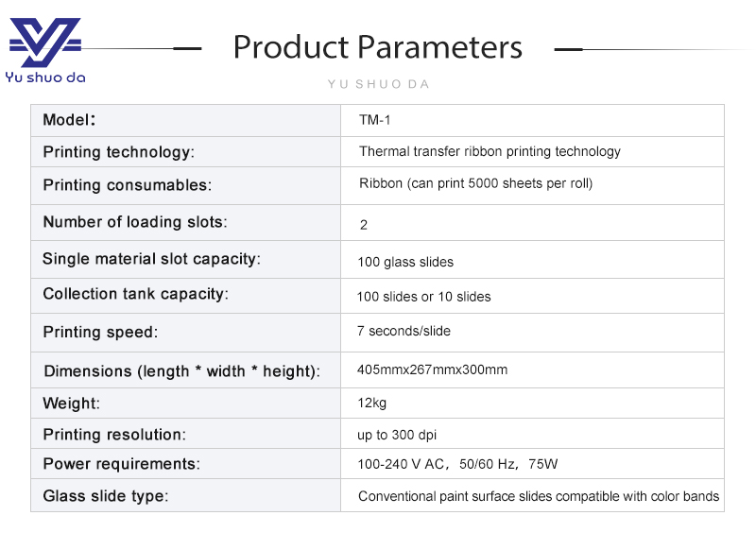Click the TM-1 model value
Screen dimensions: 756x550
click(x=374, y=120)
